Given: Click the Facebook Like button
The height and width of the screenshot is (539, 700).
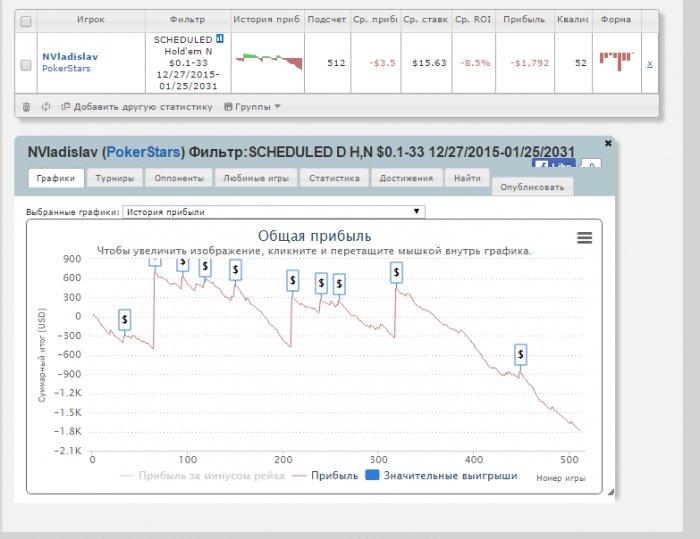Looking at the screenshot, I should click(x=554, y=163).
